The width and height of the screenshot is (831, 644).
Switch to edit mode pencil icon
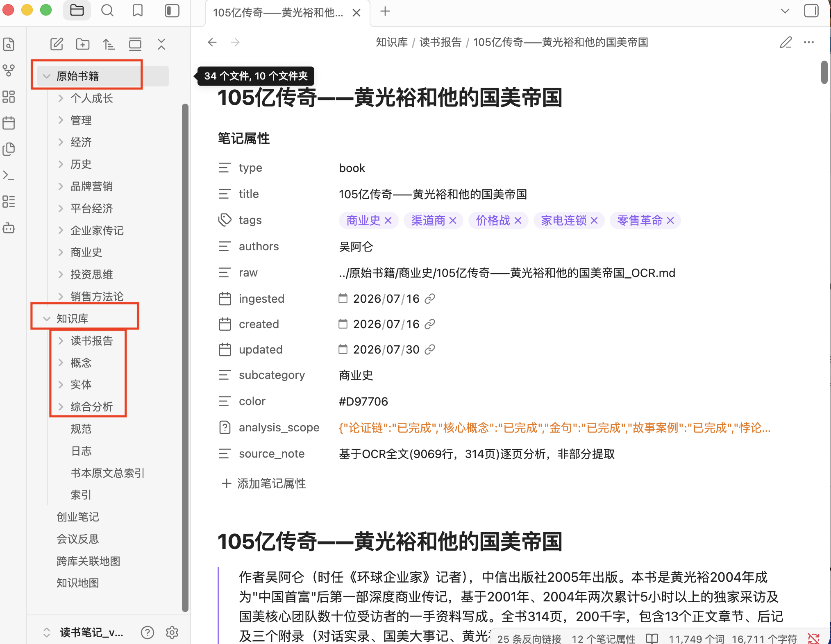pyautogui.click(x=786, y=42)
